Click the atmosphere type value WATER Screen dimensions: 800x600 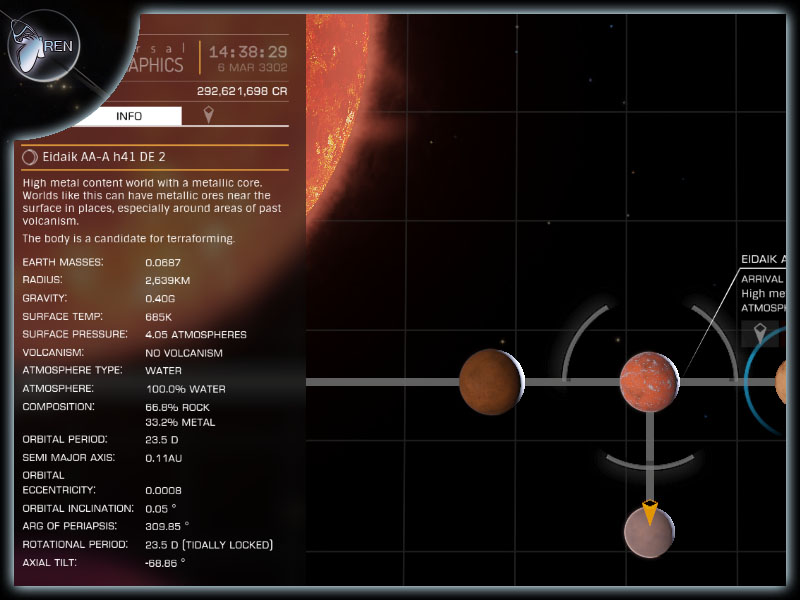pyautogui.click(x=163, y=370)
